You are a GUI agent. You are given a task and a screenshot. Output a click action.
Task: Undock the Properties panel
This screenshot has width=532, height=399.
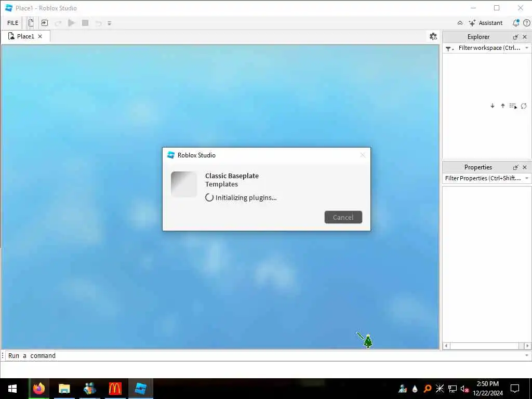[516, 167]
